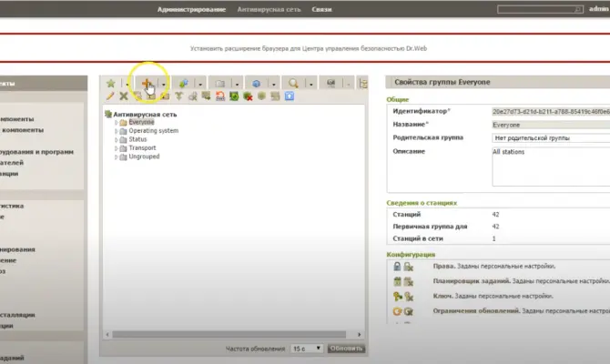Viewport: 610px width, 364px height.
Task: Expand the Status group
Action: (x=116, y=139)
